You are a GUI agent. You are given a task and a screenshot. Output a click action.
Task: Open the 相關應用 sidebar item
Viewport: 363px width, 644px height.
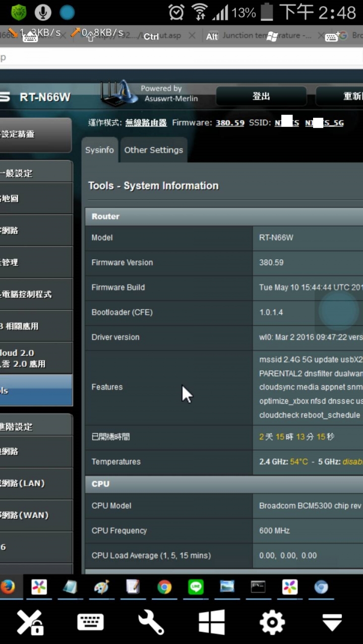pos(36,326)
